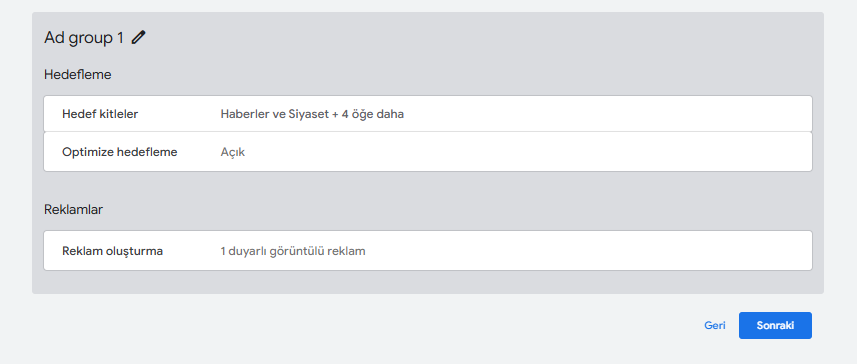Click the Hedefleme section heading
The height and width of the screenshot is (364, 857).
pyautogui.click(x=78, y=75)
